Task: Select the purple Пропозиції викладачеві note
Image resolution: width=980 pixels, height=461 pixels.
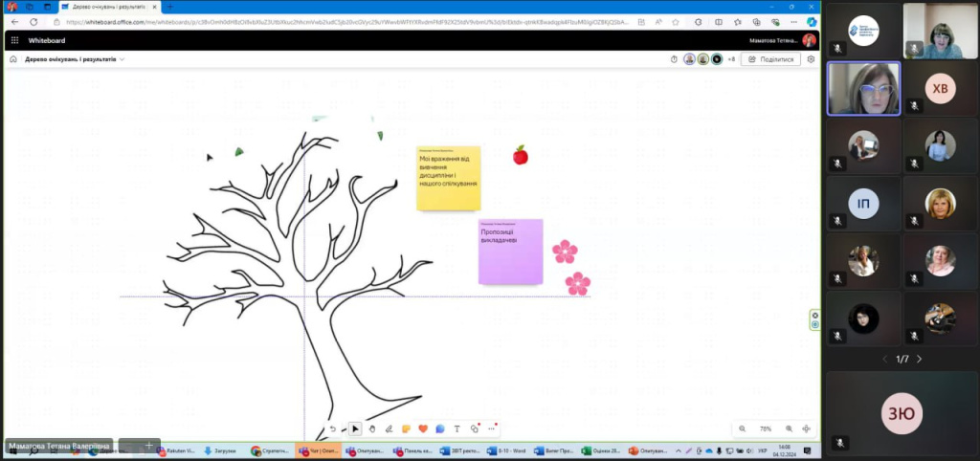Action: [511, 252]
